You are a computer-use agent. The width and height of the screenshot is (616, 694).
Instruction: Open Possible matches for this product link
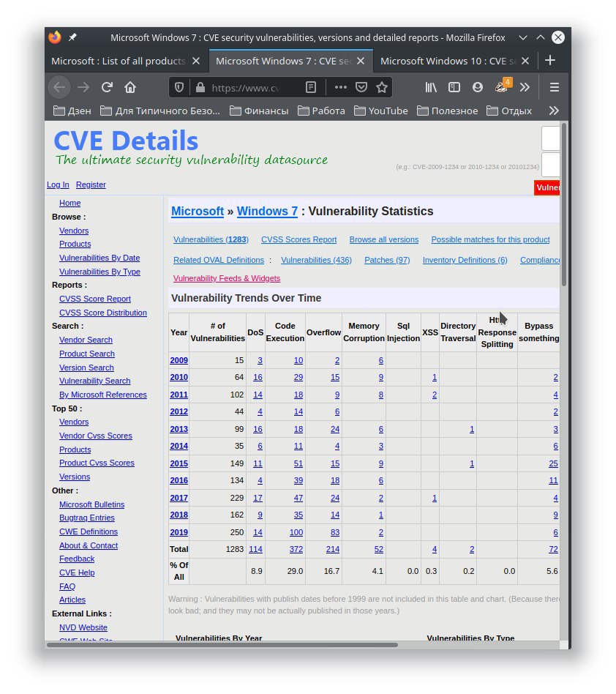490,239
